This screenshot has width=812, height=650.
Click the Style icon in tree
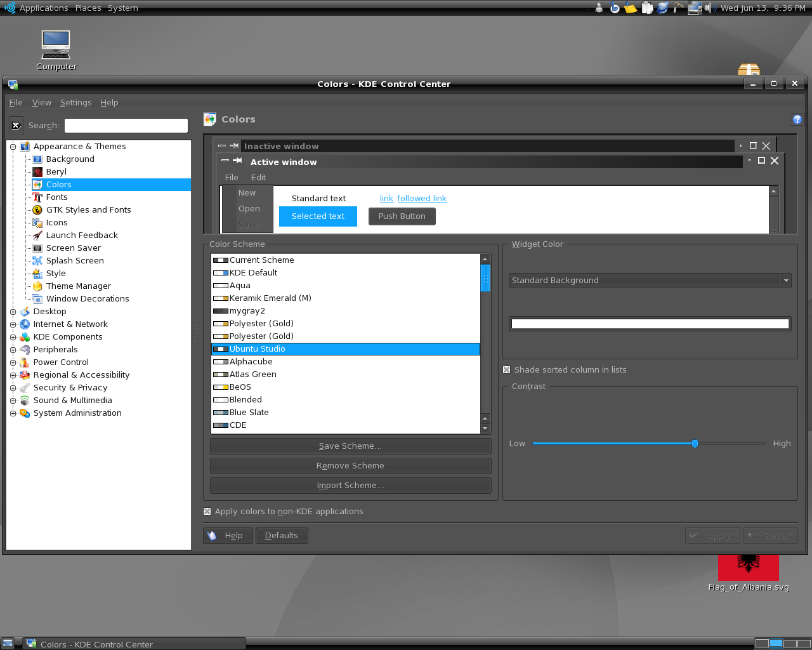pyautogui.click(x=37, y=274)
